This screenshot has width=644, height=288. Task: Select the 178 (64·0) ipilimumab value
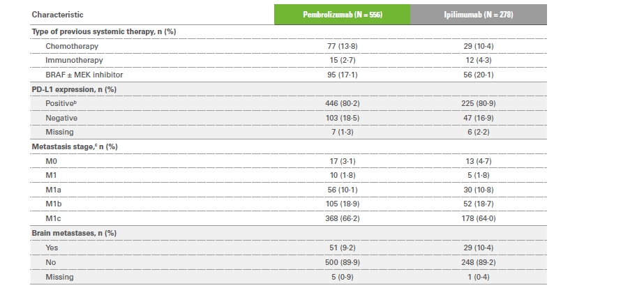click(x=479, y=219)
